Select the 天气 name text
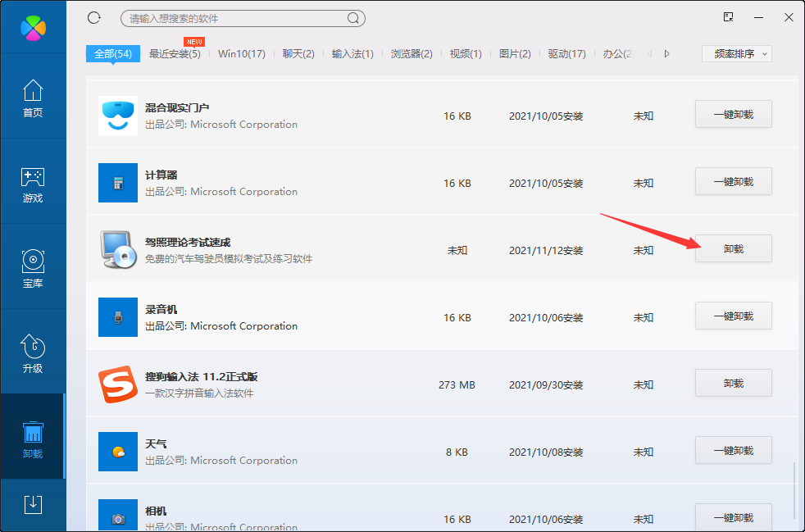 (156, 444)
